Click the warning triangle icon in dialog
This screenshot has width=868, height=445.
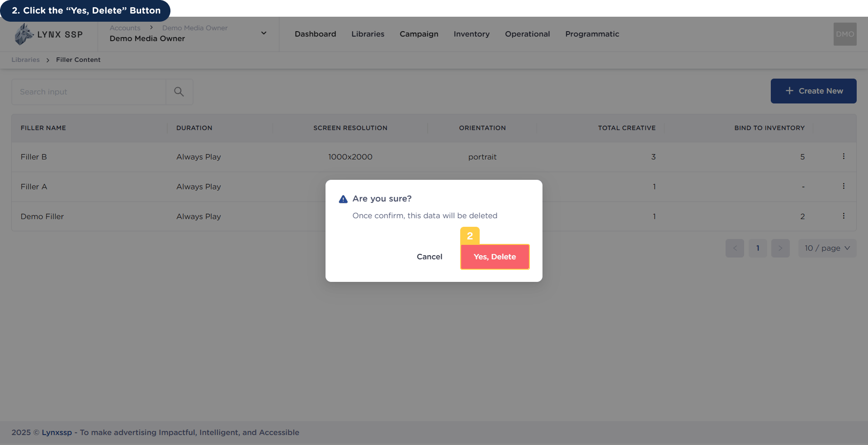click(343, 199)
